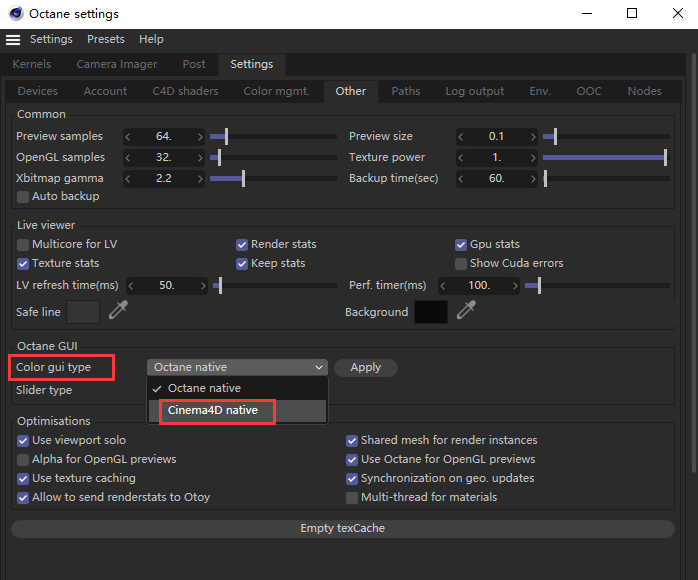Click the Xbitmap gamma value field
This screenshot has height=580, width=698.
164,178
